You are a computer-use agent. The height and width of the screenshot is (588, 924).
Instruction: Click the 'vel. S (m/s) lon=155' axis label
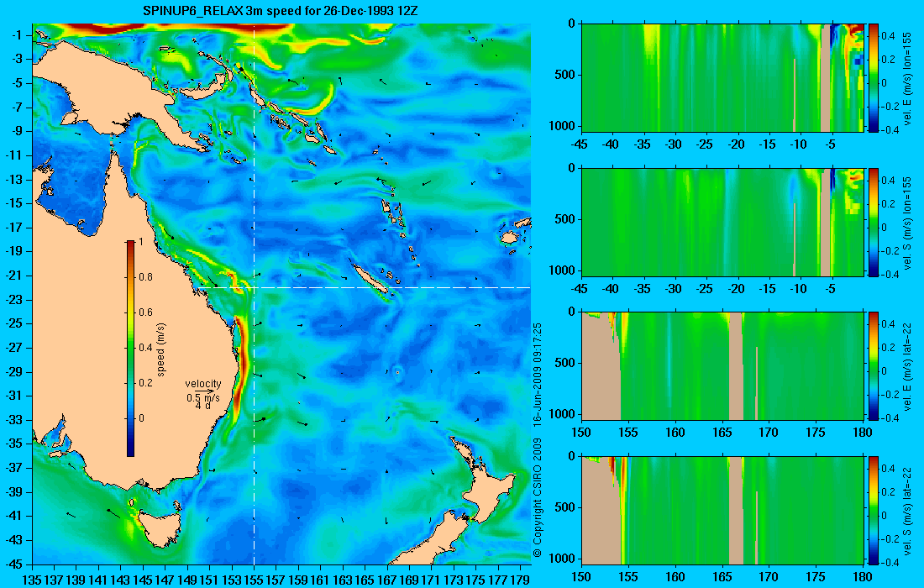click(x=907, y=223)
